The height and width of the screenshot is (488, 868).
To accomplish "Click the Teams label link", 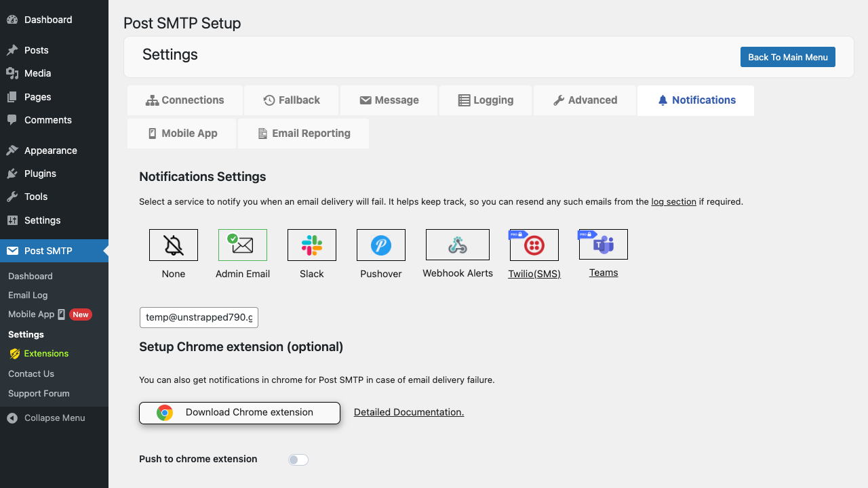I will (x=604, y=272).
